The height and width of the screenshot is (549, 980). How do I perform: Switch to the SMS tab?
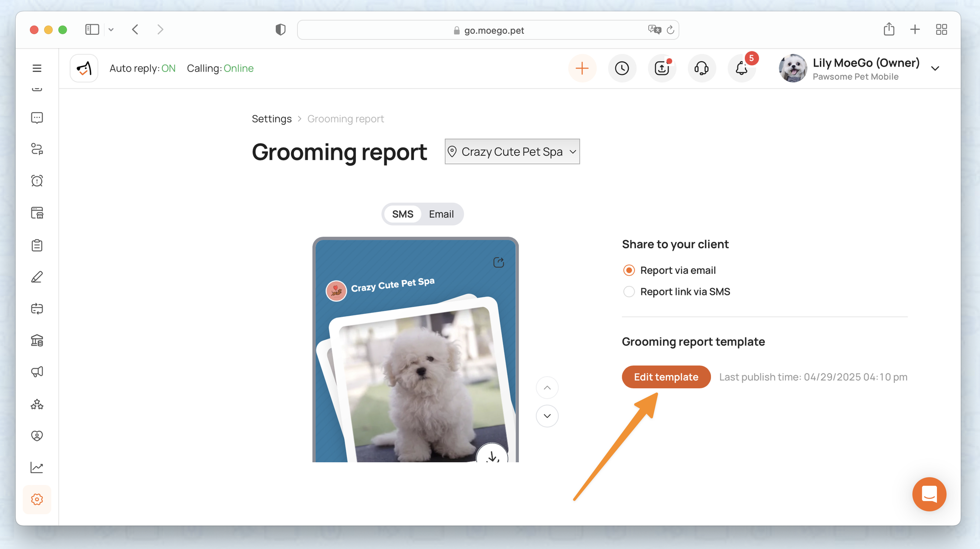point(402,214)
